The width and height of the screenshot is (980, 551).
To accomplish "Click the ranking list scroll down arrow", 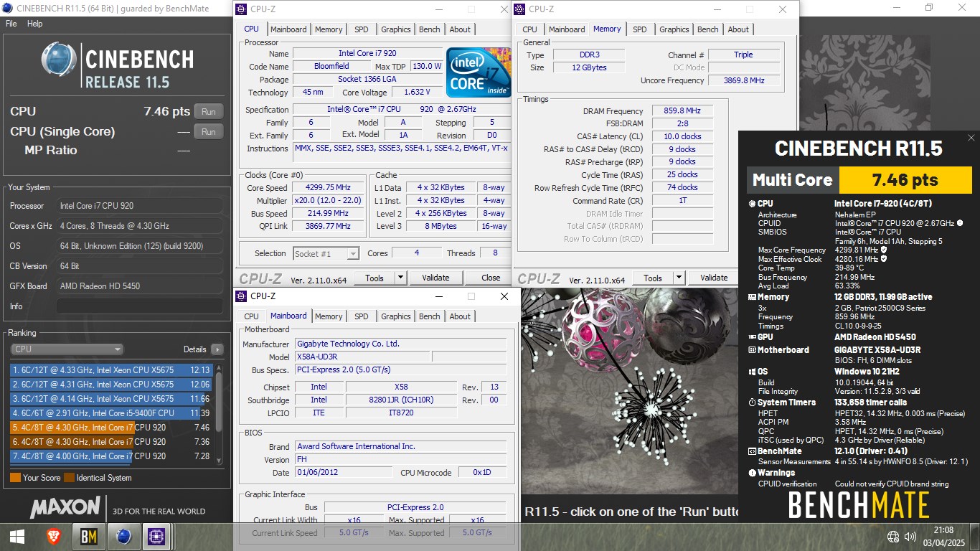I will [x=219, y=460].
